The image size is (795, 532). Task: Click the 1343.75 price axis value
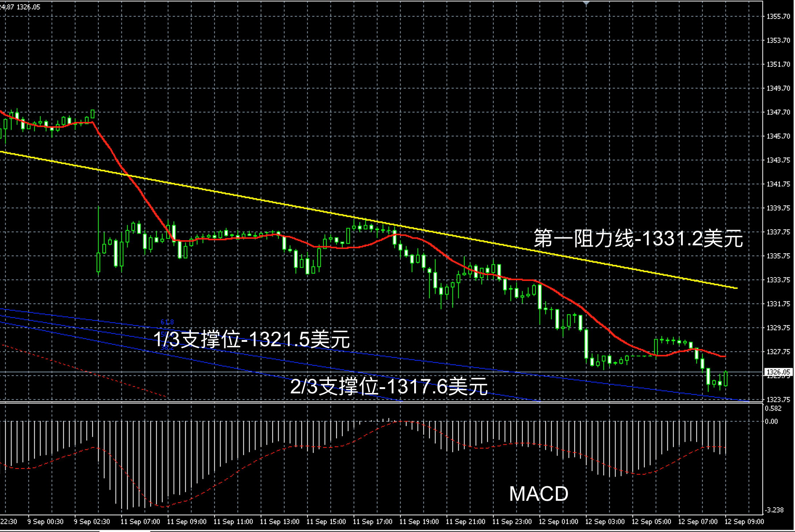point(778,160)
